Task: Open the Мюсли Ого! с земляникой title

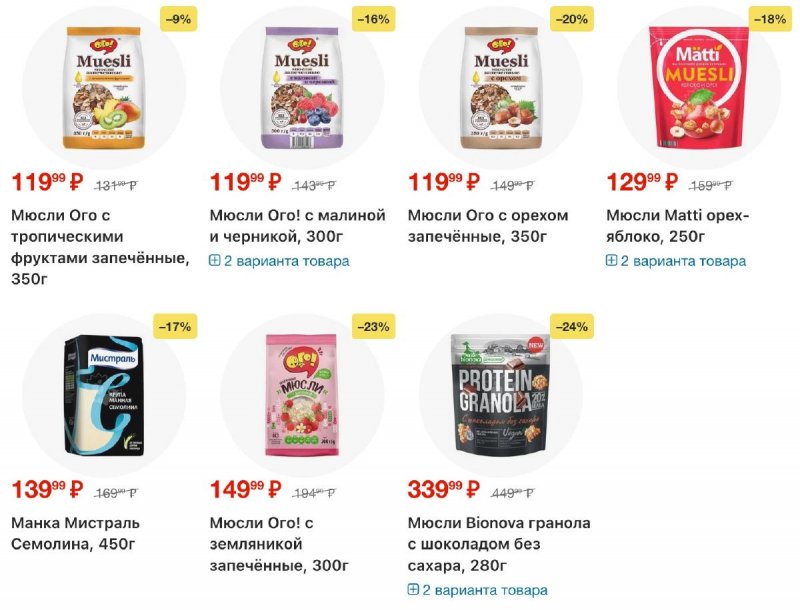Action: [x=279, y=544]
